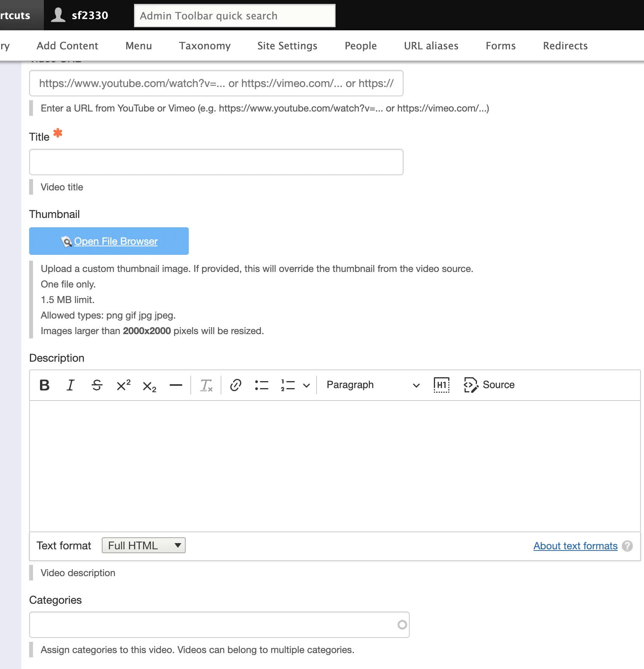
Task: Click the '1.5 MB limit.' text
Action: coord(68,300)
